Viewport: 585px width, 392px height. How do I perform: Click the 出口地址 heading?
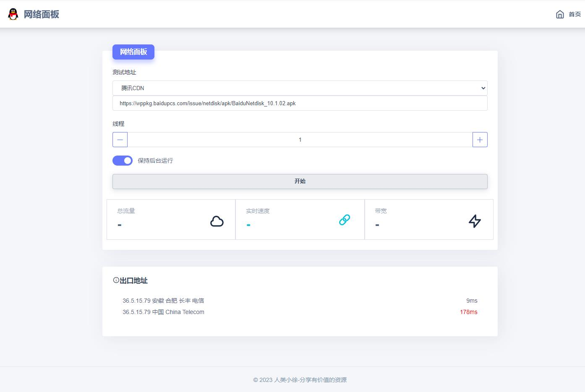[x=133, y=280]
